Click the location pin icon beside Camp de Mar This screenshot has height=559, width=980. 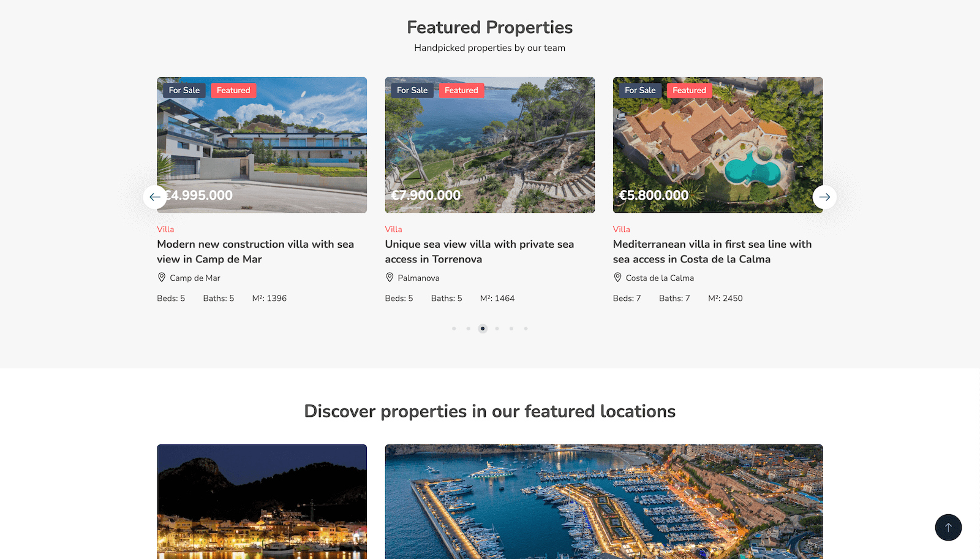coord(161,277)
